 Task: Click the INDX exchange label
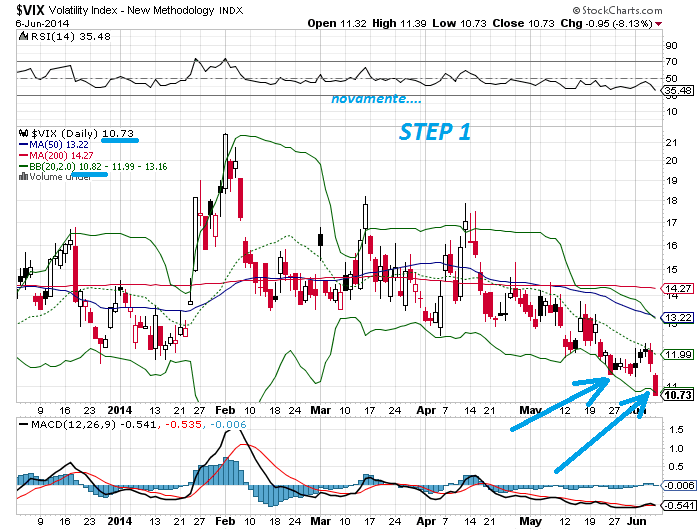pyautogui.click(x=231, y=11)
